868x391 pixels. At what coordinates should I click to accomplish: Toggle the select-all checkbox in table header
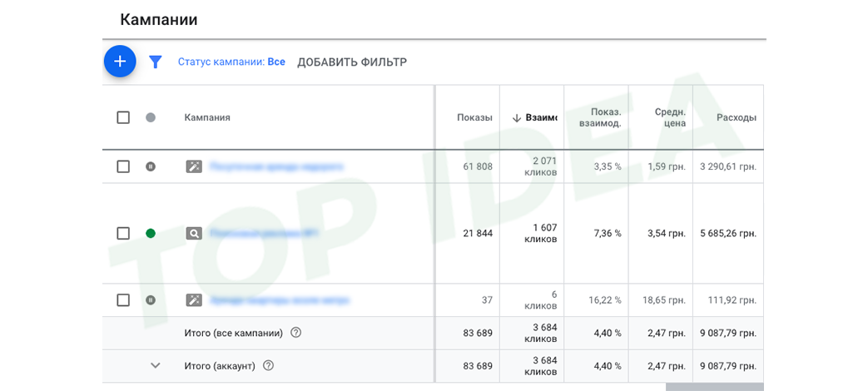coord(123,117)
